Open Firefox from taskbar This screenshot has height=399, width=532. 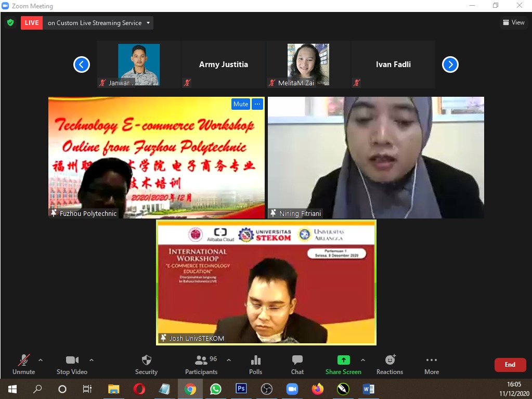pyautogui.click(x=318, y=389)
